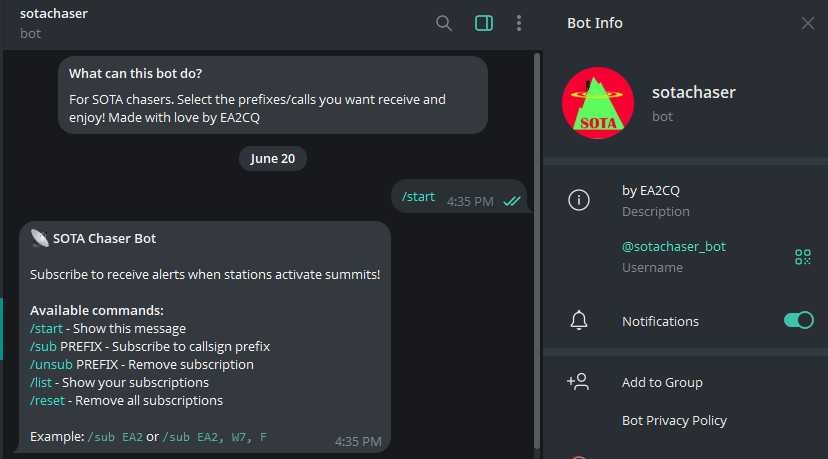This screenshot has height=459, width=828.
Task: Click the chat history scrollbar
Action: pyautogui.click(x=537, y=251)
